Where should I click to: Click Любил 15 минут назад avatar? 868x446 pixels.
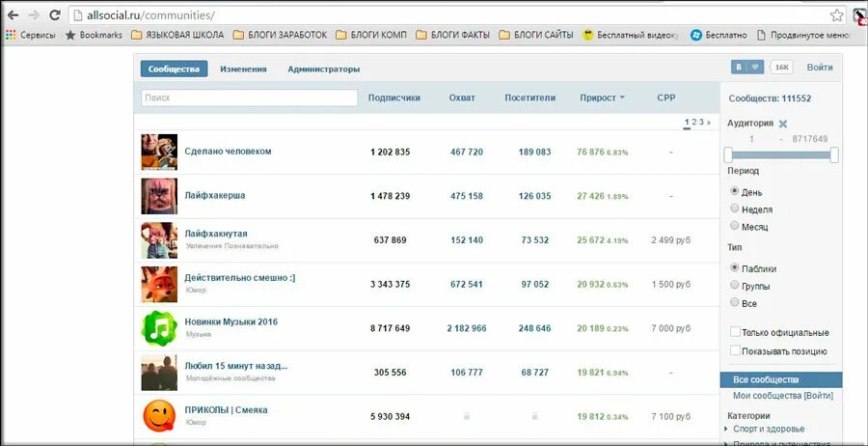[x=159, y=373]
